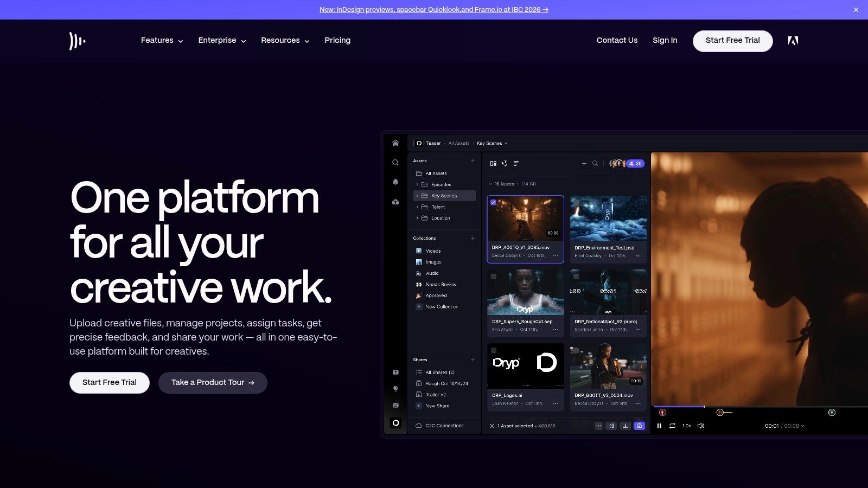Click the lightbulb icon in sidebar

click(x=395, y=389)
